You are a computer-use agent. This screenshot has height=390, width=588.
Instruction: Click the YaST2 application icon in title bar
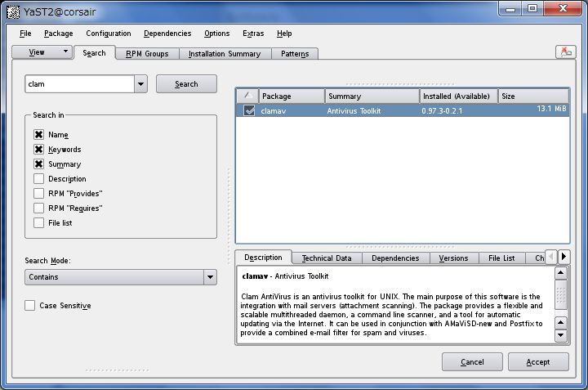(13, 12)
